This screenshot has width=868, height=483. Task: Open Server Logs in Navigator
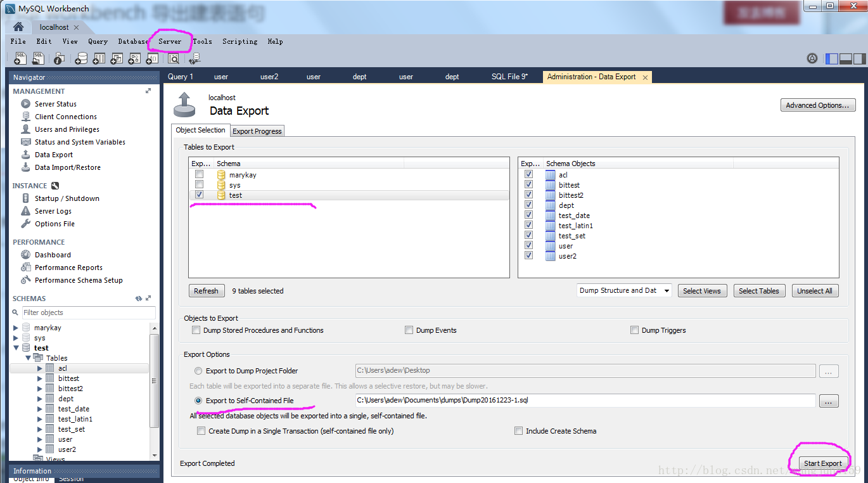tap(53, 211)
